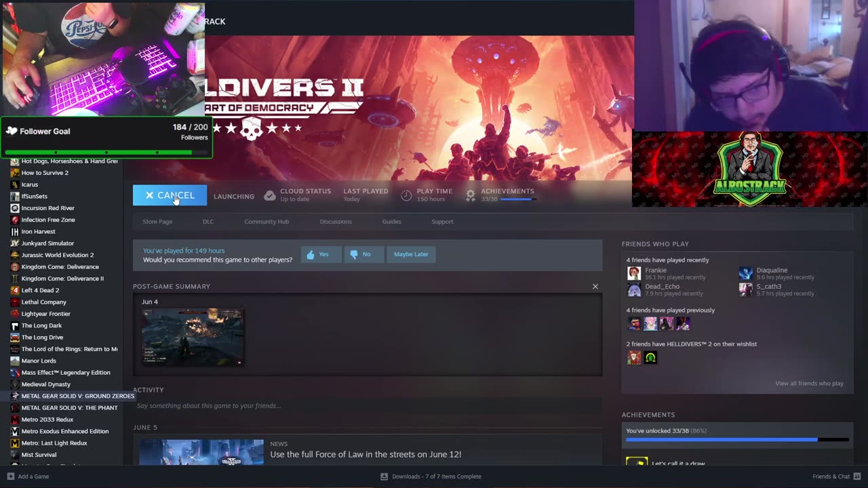This screenshot has width=868, height=488.
Task: Click the Mist Survival game icon
Action: click(x=15, y=455)
